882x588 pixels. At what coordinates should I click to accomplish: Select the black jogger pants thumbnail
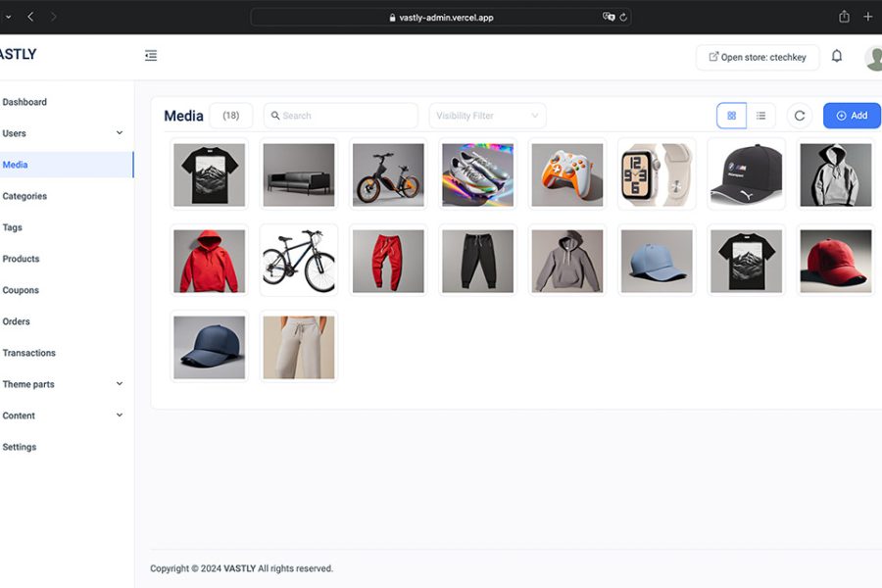point(477,261)
